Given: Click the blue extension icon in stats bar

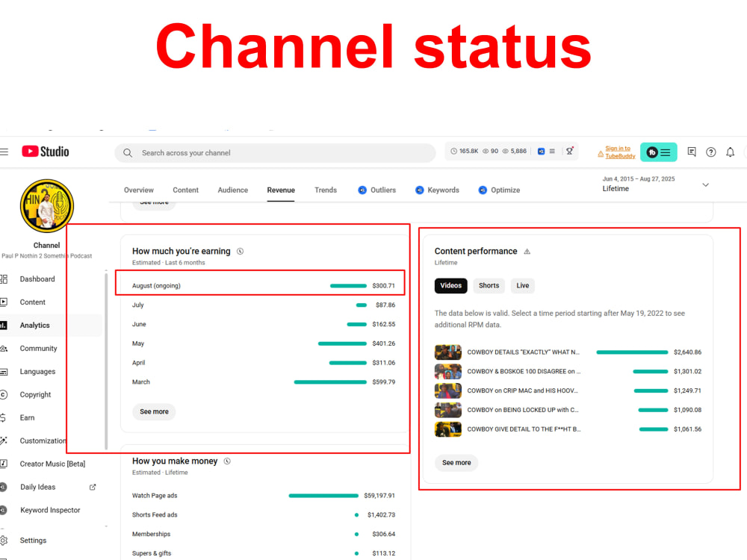Looking at the screenshot, I should point(541,152).
